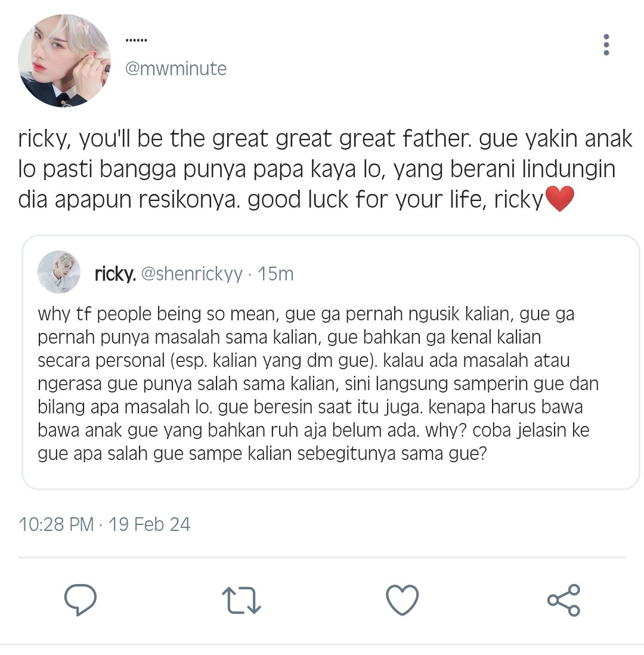This screenshot has width=644, height=655.
Task: Tap the display name made of dots
Action: click(x=136, y=41)
